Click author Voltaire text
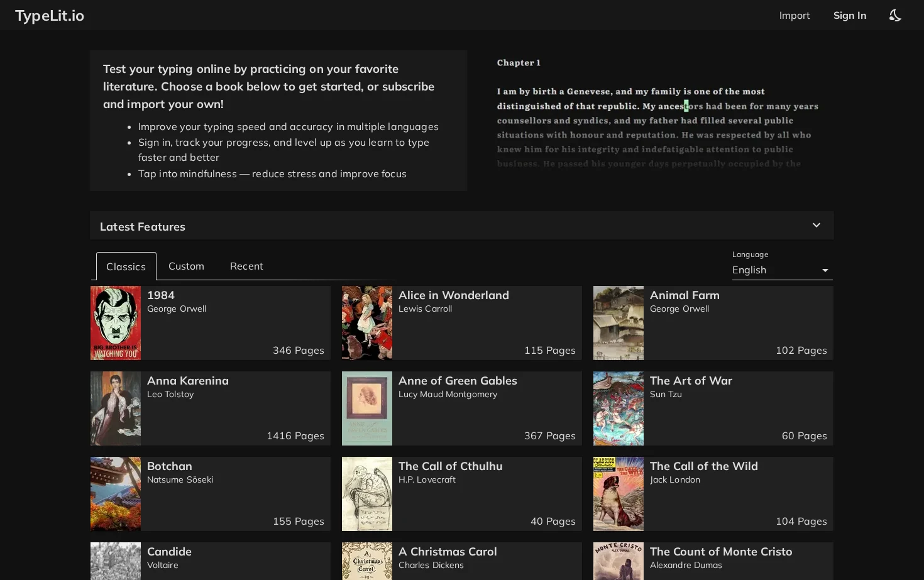The height and width of the screenshot is (580, 924). click(163, 565)
